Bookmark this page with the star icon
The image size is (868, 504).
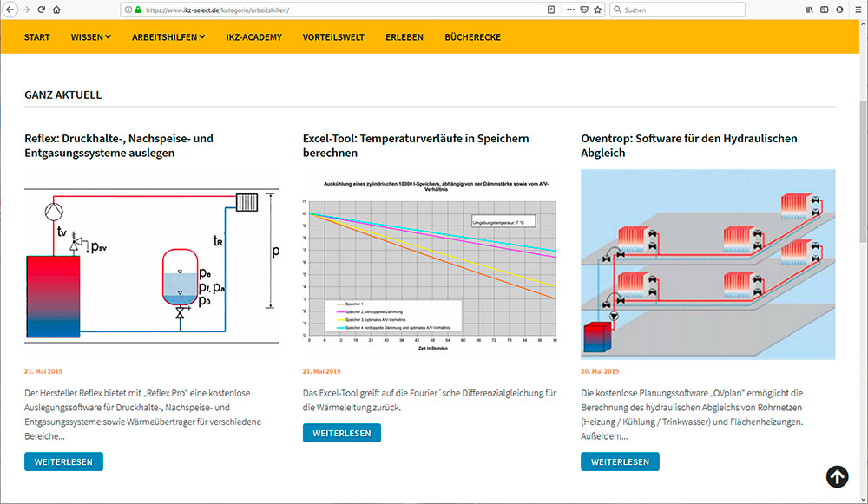pyautogui.click(x=598, y=10)
